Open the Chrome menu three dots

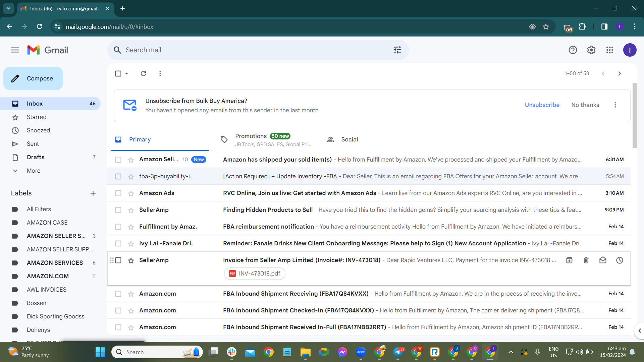point(635,26)
